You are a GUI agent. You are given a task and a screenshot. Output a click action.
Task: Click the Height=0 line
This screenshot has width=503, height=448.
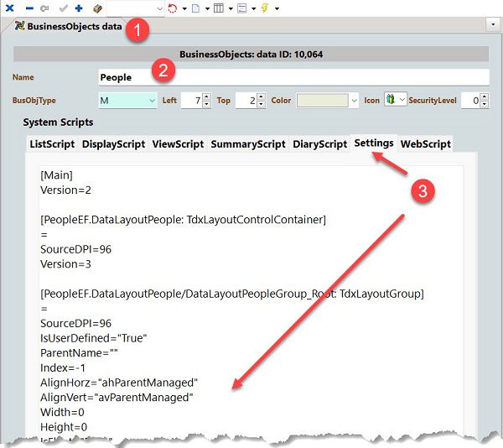point(64,427)
